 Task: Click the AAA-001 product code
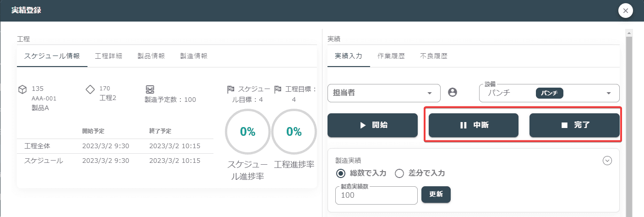point(44,99)
